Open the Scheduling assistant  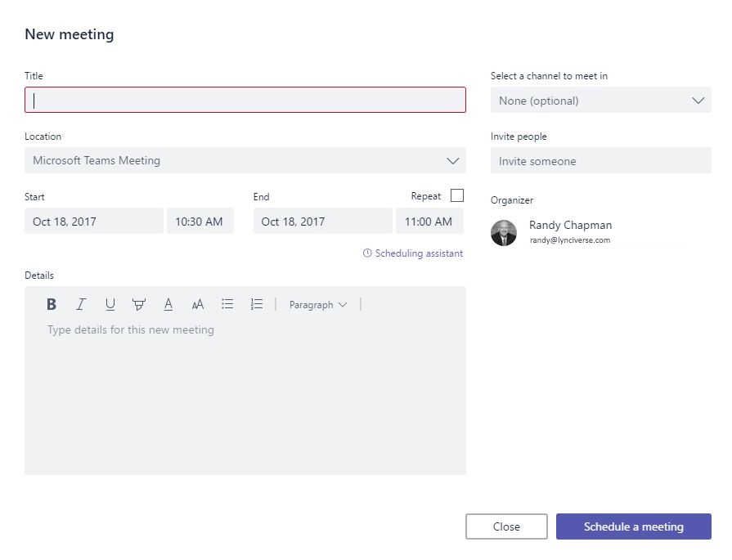[x=413, y=253]
